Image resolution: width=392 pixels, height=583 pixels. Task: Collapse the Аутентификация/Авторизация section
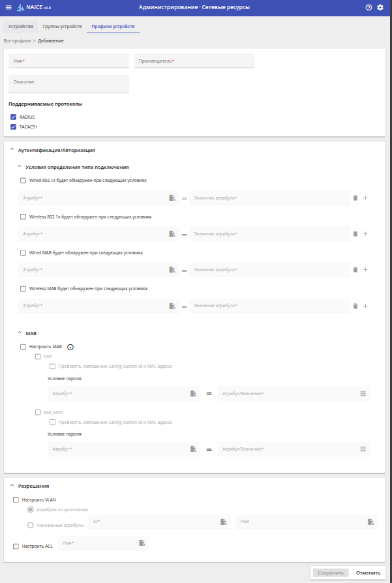(11, 150)
